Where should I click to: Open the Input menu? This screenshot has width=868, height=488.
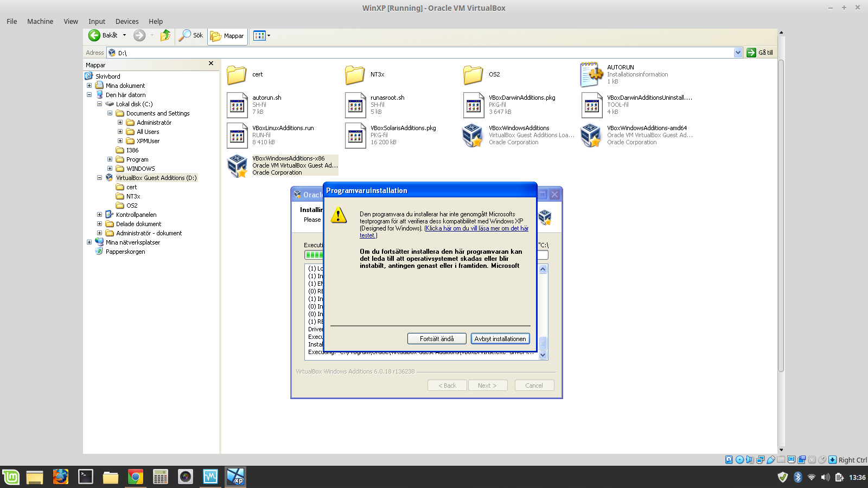97,22
